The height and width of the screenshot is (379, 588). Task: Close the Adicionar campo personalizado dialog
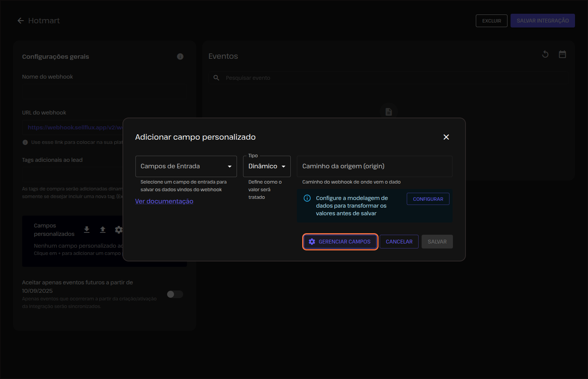[446, 137]
